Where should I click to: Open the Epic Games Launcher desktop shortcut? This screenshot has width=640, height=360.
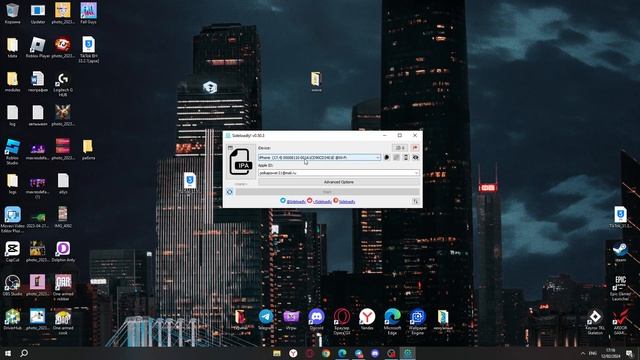click(x=620, y=288)
